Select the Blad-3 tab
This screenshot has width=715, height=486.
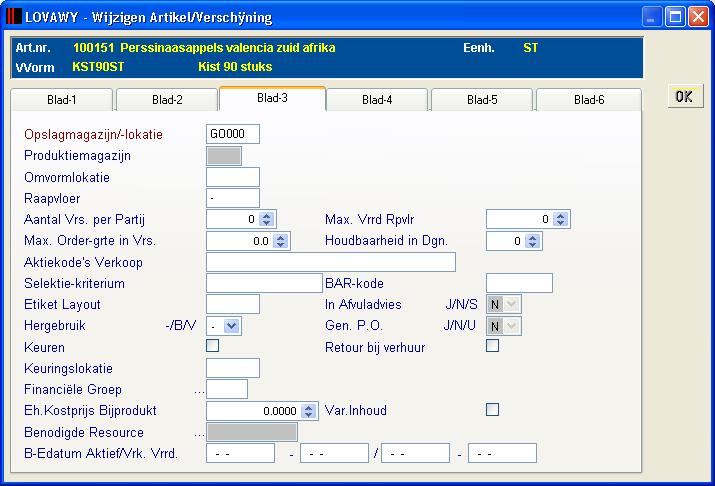click(272, 98)
